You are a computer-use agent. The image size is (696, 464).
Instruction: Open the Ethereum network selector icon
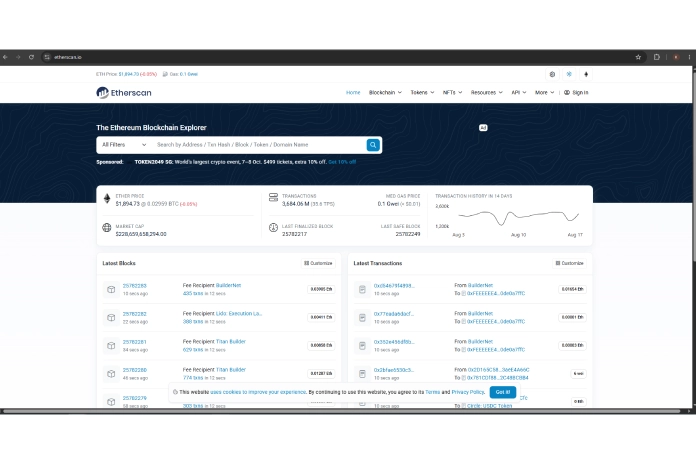586,74
